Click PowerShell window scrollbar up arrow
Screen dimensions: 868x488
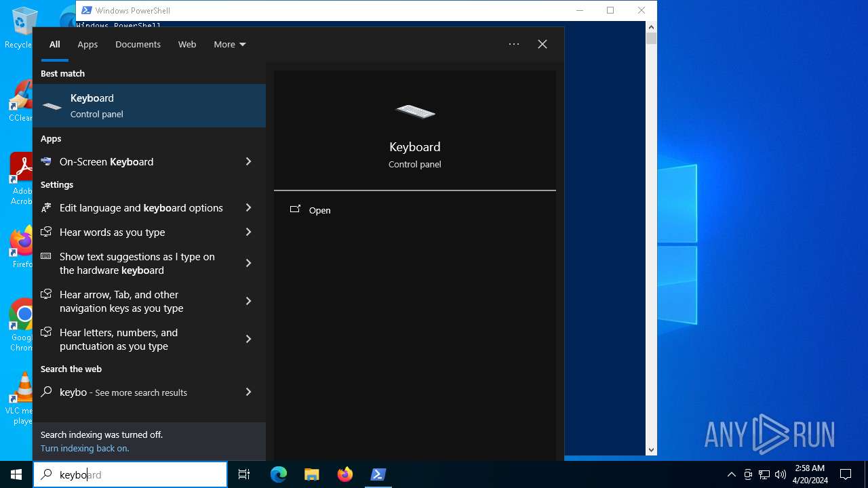pyautogui.click(x=652, y=27)
